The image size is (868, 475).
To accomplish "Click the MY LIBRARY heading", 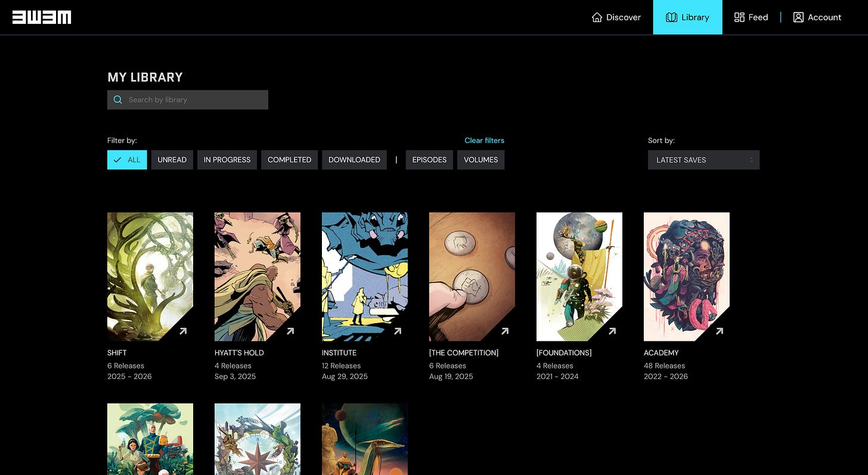I will click(145, 77).
